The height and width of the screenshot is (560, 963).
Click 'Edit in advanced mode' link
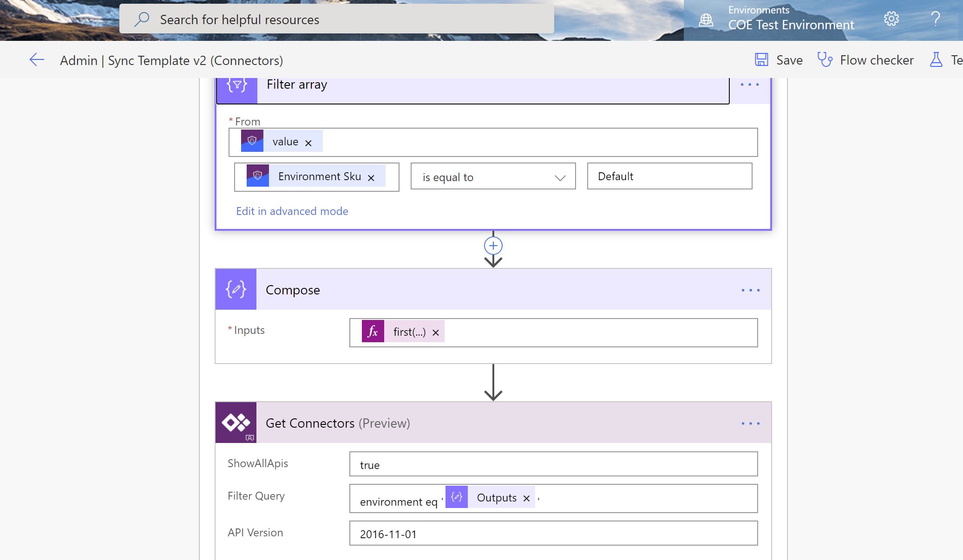click(292, 211)
